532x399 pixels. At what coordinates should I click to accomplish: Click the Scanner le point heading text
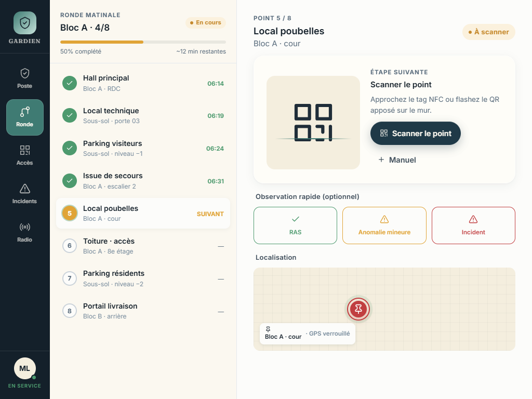(401, 85)
